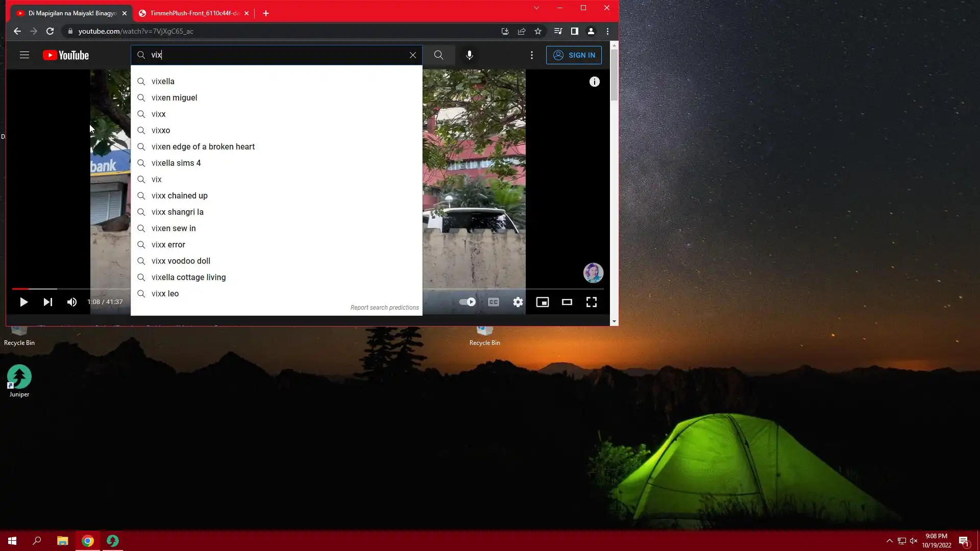
Task: Open YouTube hamburger guide menu
Action: point(24,55)
